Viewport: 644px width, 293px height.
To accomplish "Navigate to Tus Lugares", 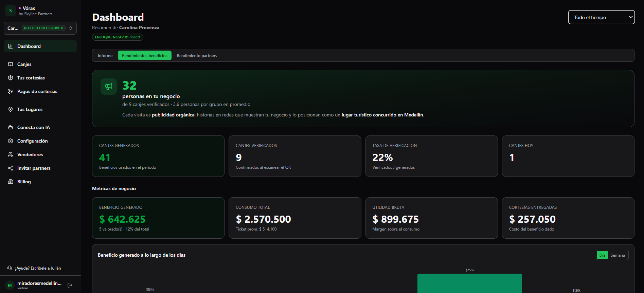I will (x=40, y=109).
